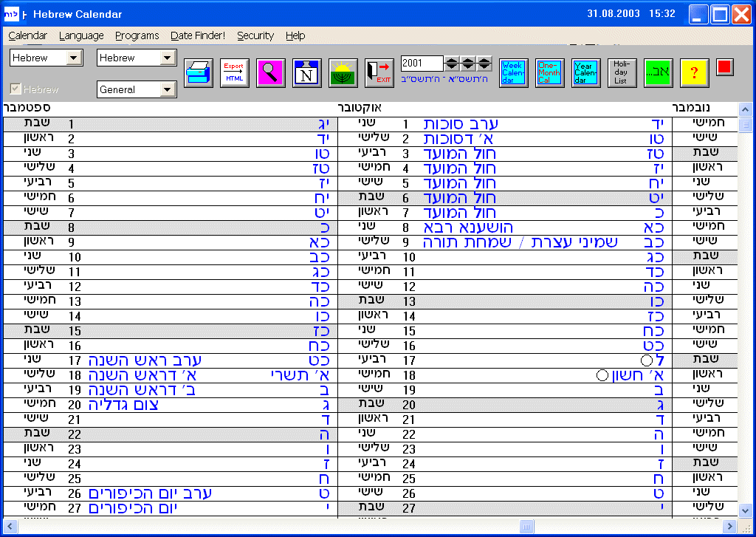The width and height of the screenshot is (756, 537).
Task: Open the Security menu
Action: coord(255,35)
